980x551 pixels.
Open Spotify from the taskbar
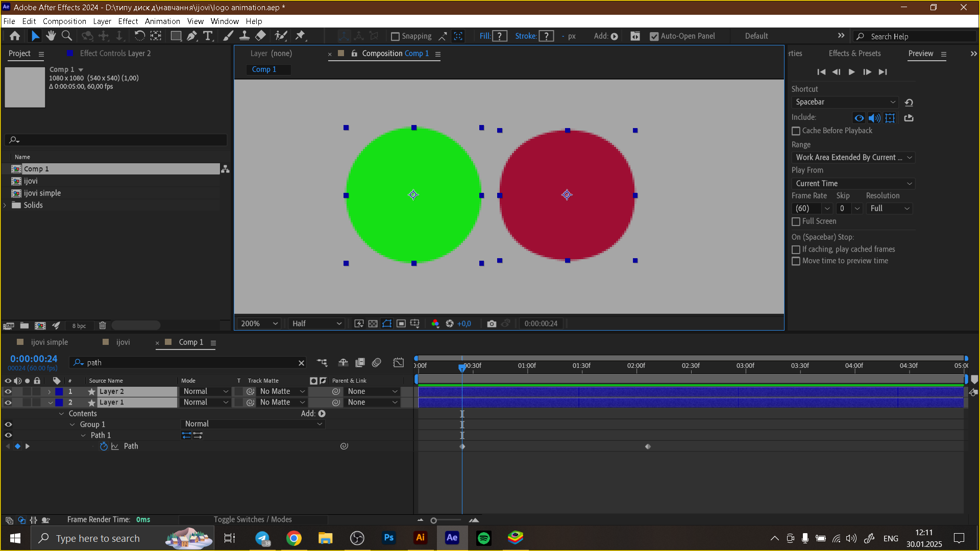483,538
